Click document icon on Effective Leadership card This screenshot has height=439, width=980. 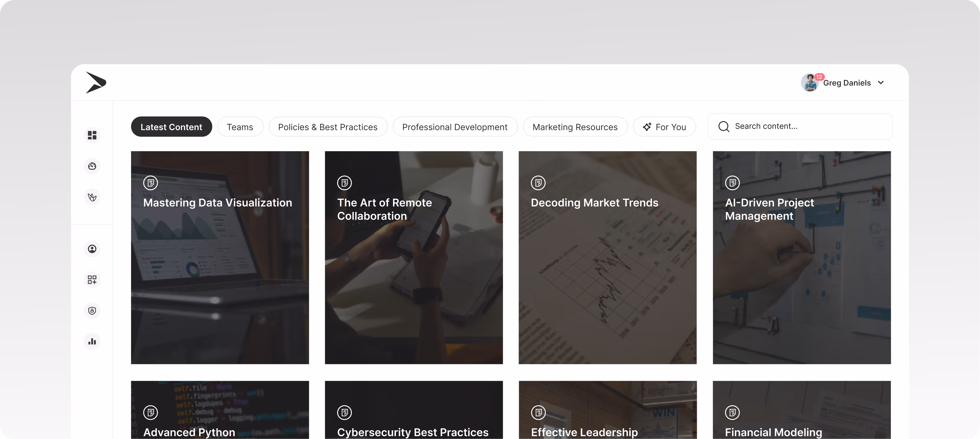coord(538,412)
